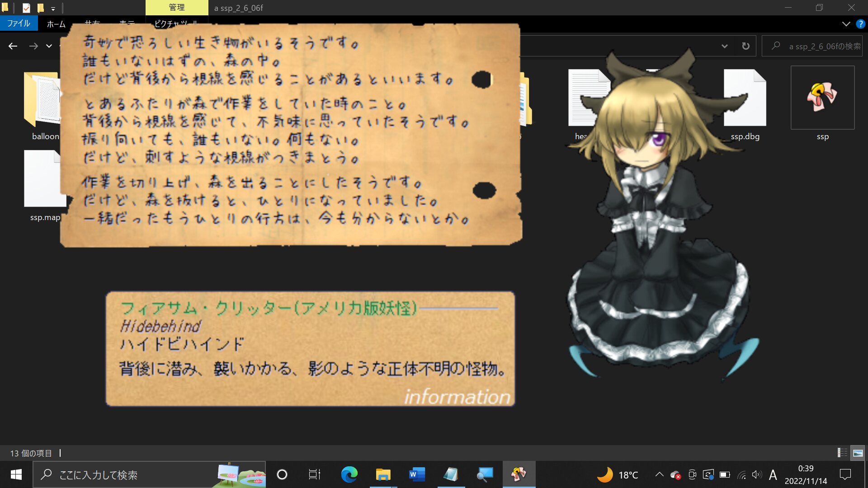Show hidden system tray icons

pyautogui.click(x=659, y=474)
